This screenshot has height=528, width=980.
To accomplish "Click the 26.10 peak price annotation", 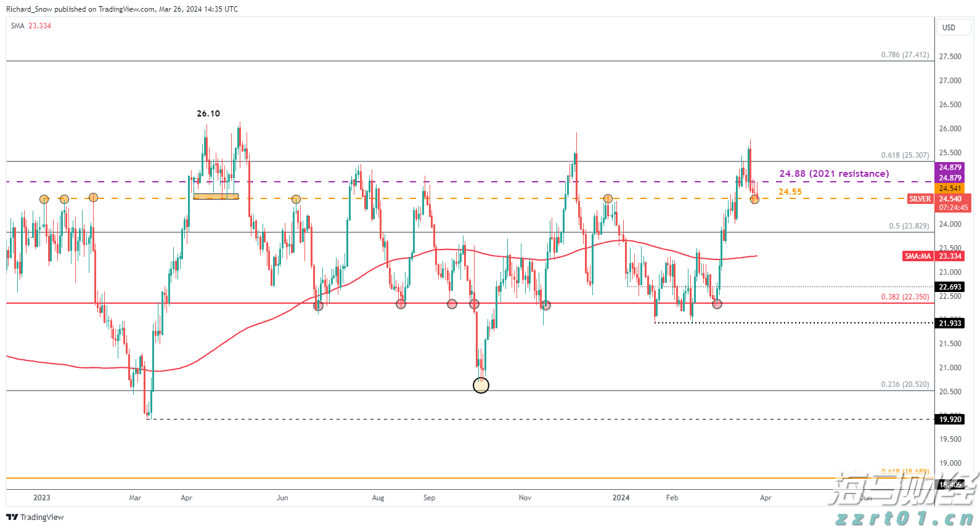I will coord(208,113).
